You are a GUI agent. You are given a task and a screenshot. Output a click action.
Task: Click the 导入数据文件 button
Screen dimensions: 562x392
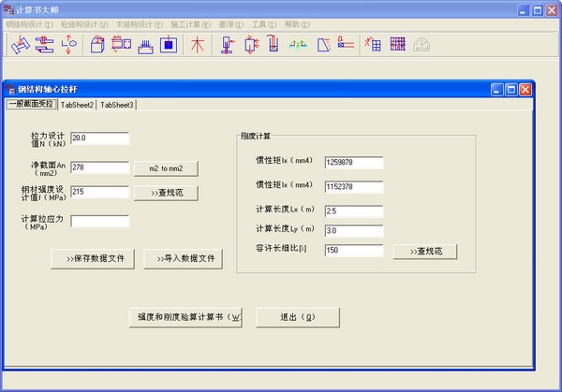click(x=184, y=258)
